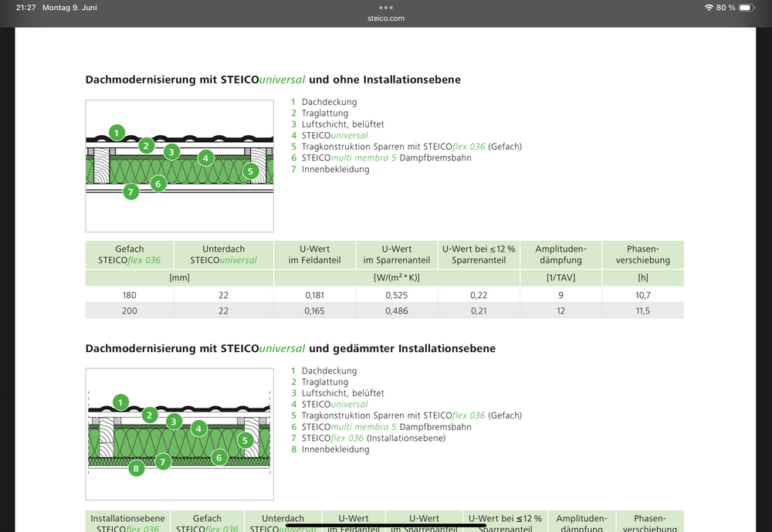Tap marker 6 in the second roof diagram

coord(219,457)
